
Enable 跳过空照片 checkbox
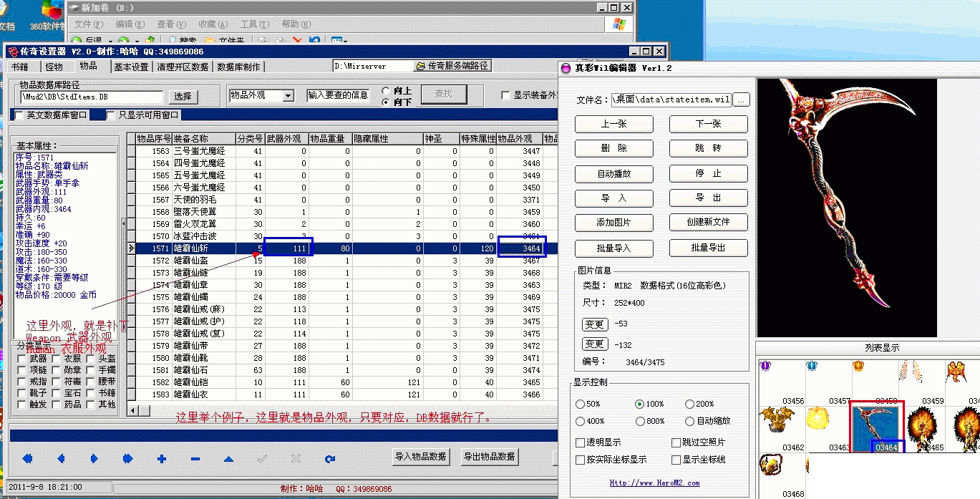676,442
